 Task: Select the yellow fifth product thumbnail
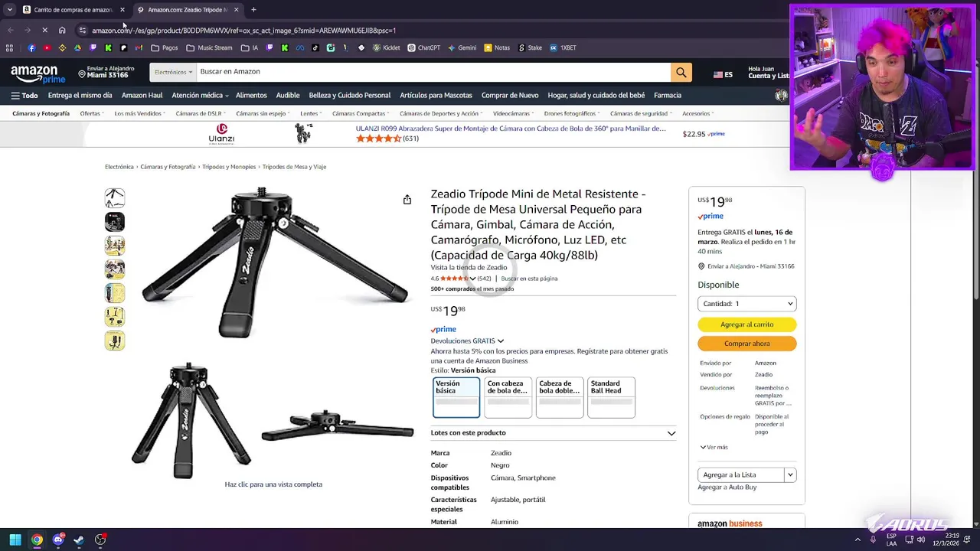[x=115, y=293]
